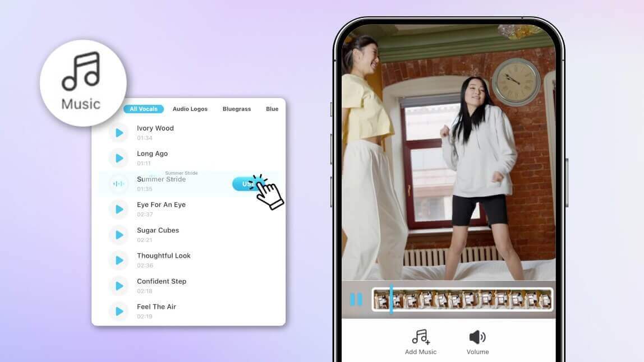Click the Summer Stride waveform icon
644x362 pixels.
[119, 184]
